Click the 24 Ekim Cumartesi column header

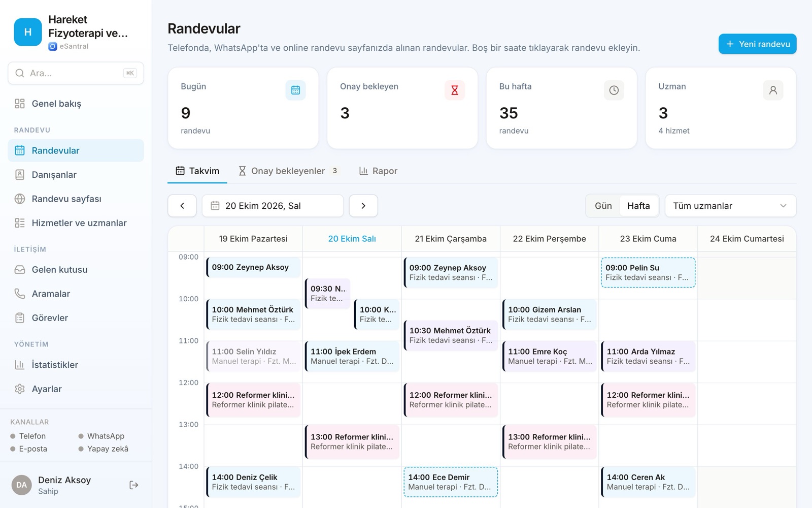747,239
